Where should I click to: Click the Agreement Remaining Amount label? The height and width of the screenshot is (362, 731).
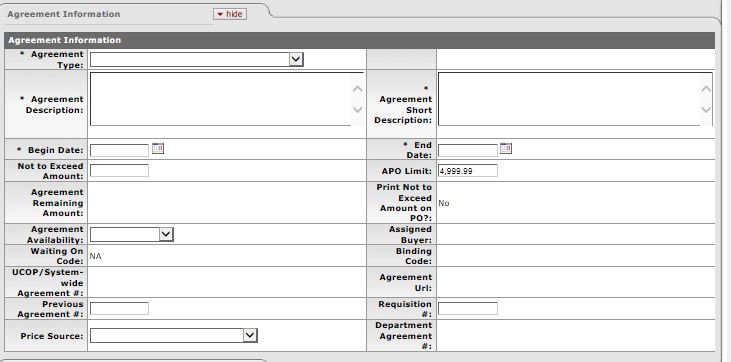(57, 202)
